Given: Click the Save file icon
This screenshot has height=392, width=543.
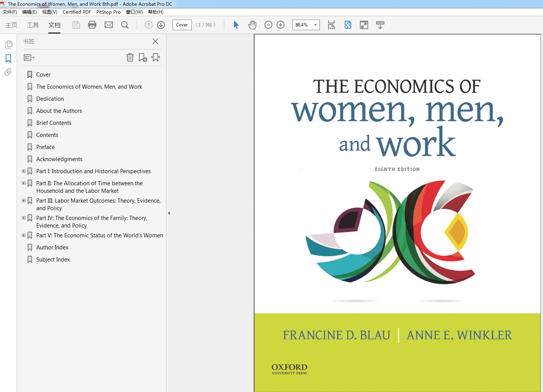Looking at the screenshot, I should coord(76,25).
